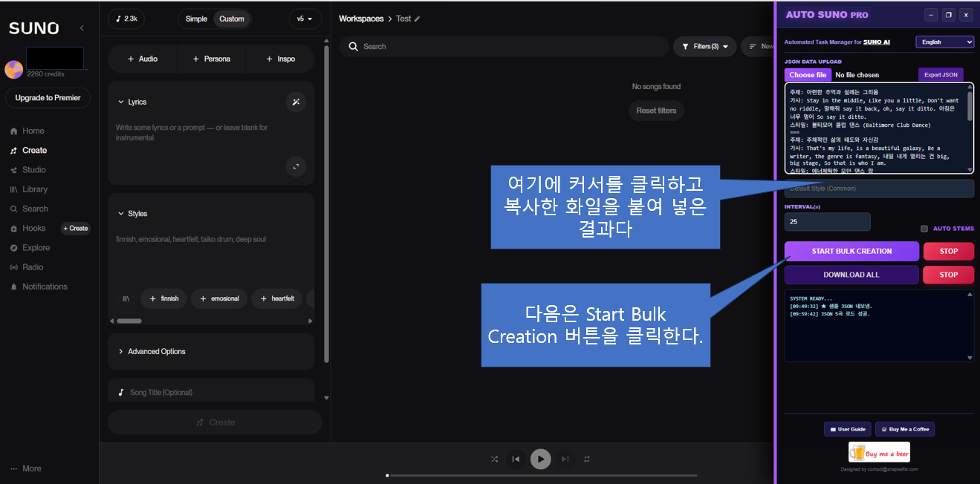Open the Home page in the sidebar

(x=27, y=131)
